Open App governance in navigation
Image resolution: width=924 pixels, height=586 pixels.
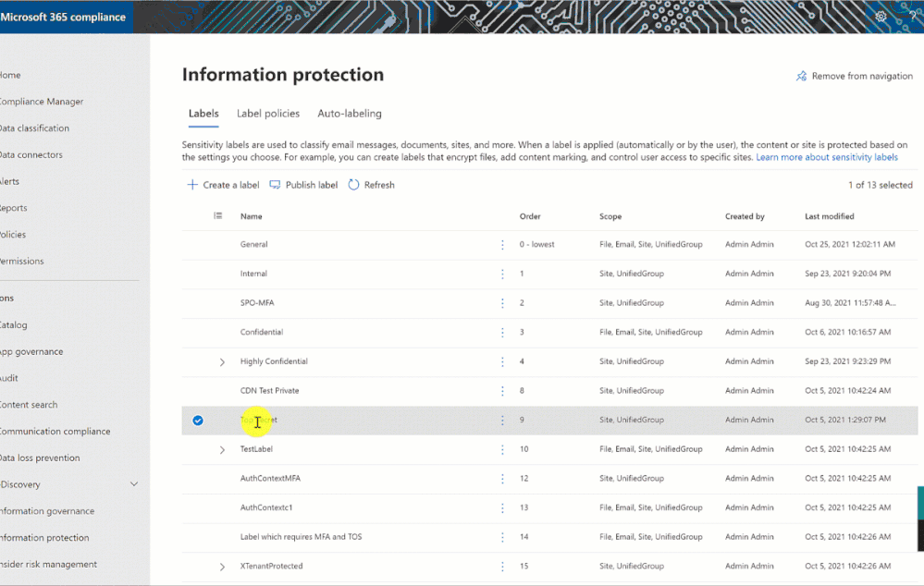[31, 351]
